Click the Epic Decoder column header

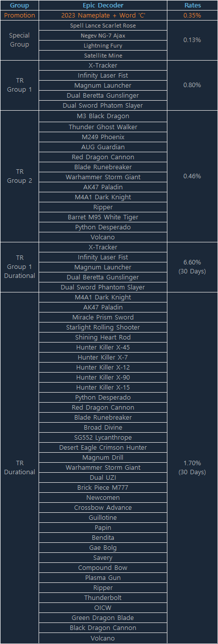click(103, 6)
